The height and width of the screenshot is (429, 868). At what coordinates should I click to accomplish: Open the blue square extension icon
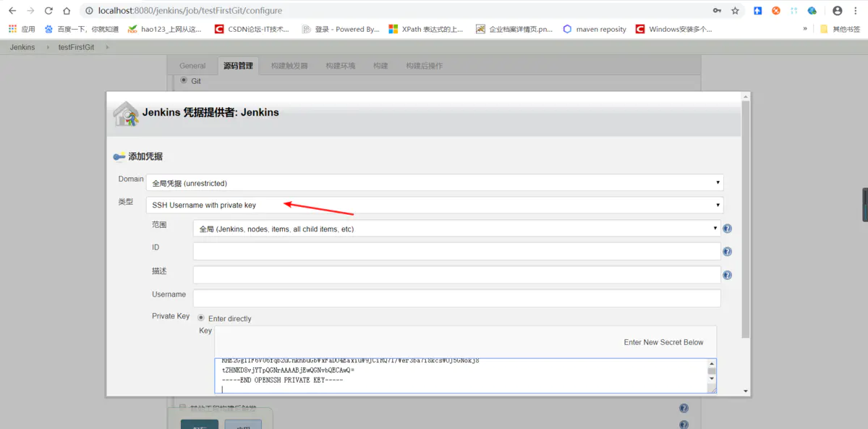pos(758,11)
